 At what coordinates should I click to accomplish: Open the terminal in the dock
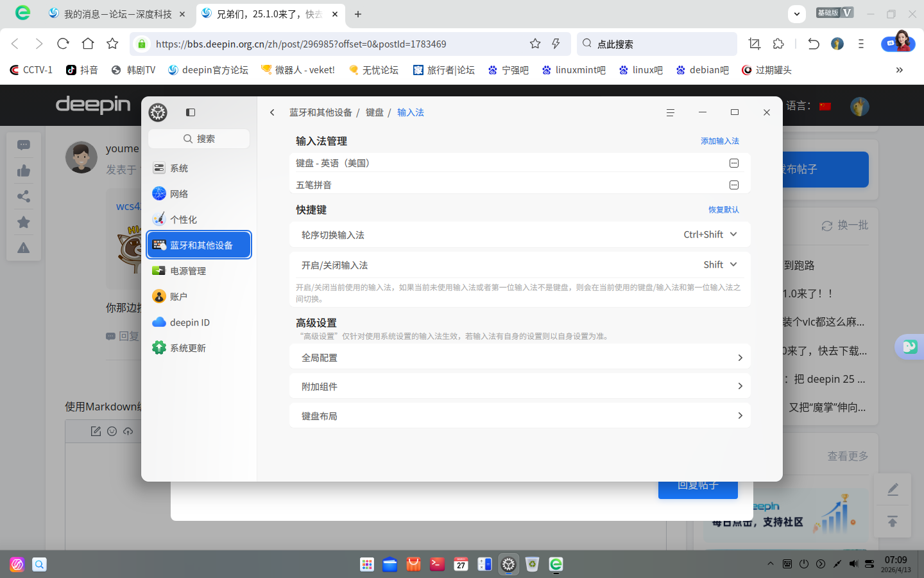(x=438, y=565)
